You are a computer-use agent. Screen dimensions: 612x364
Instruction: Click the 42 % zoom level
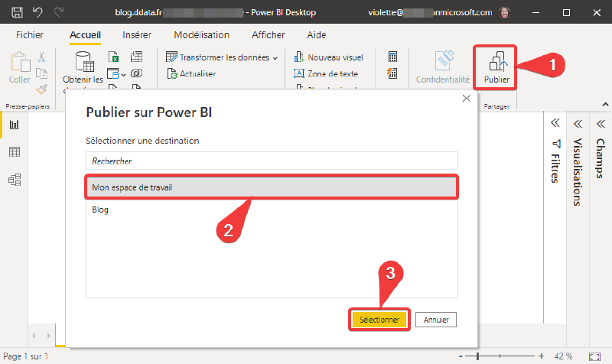563,356
